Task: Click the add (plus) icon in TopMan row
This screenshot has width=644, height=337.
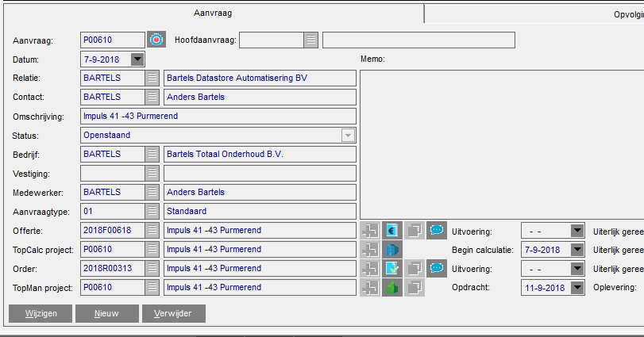Action: click(x=370, y=287)
